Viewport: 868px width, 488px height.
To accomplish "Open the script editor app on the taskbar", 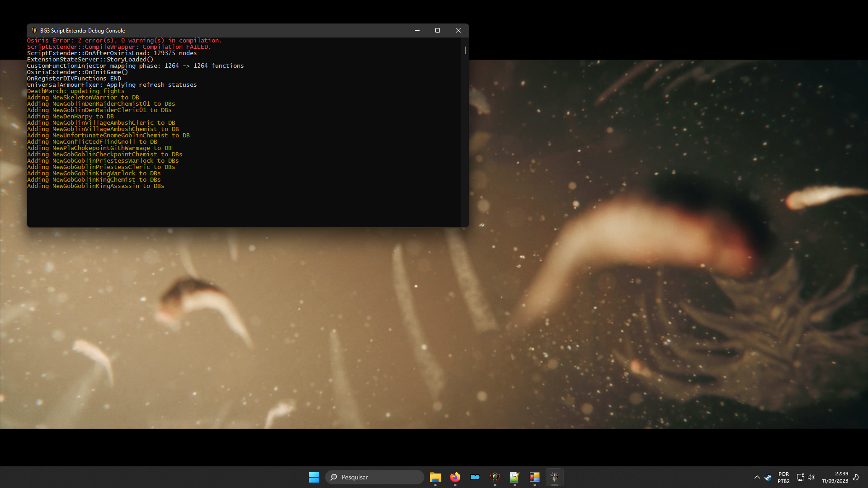I will click(514, 477).
